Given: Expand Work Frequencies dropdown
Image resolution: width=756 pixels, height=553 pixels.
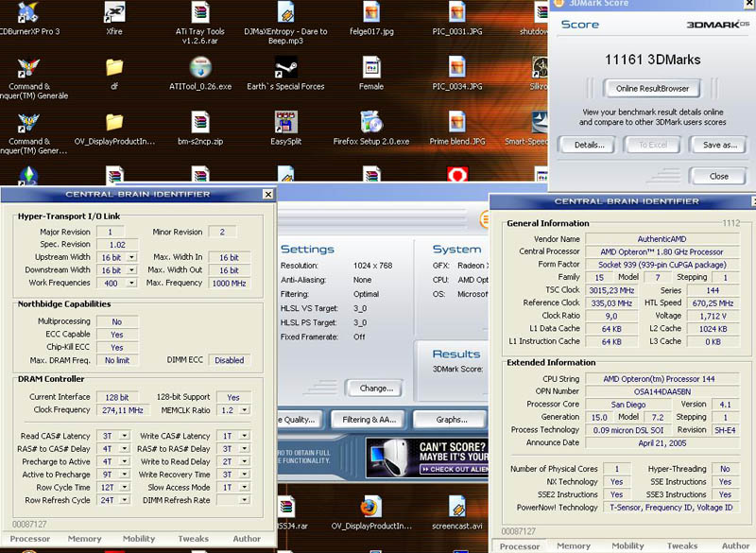Looking at the screenshot, I should (131, 283).
